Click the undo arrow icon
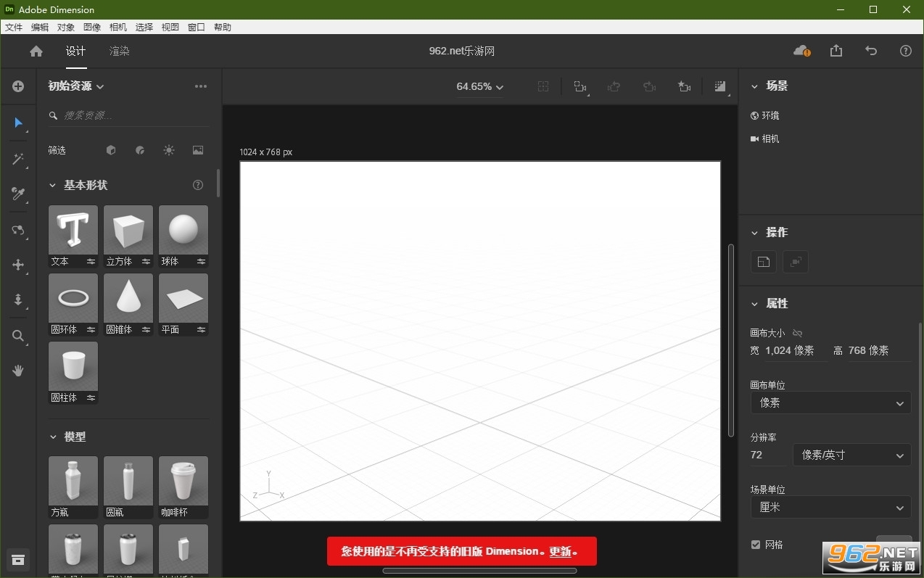Viewport: 924px width, 578px height. pyautogui.click(x=871, y=51)
